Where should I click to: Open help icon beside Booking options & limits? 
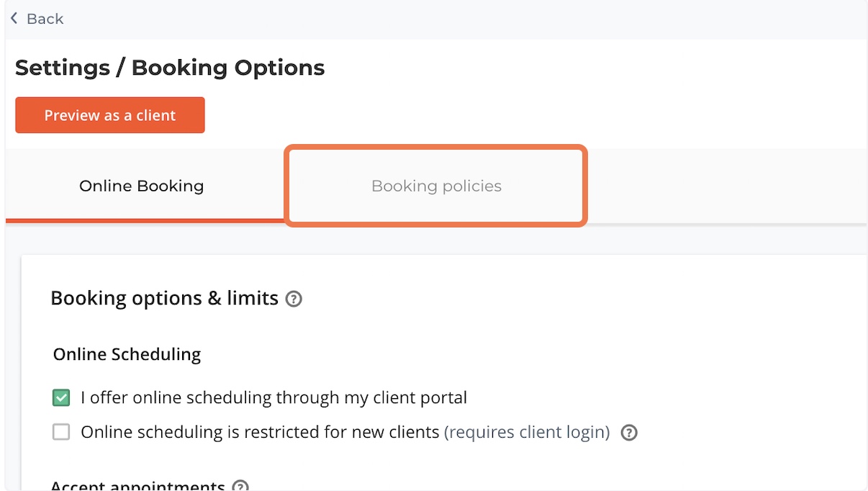tap(294, 299)
